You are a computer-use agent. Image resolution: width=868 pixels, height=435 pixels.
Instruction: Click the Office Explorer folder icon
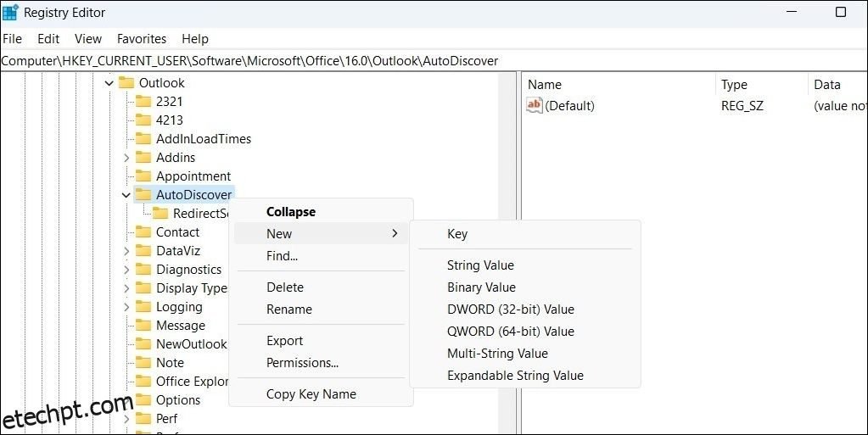tap(144, 382)
